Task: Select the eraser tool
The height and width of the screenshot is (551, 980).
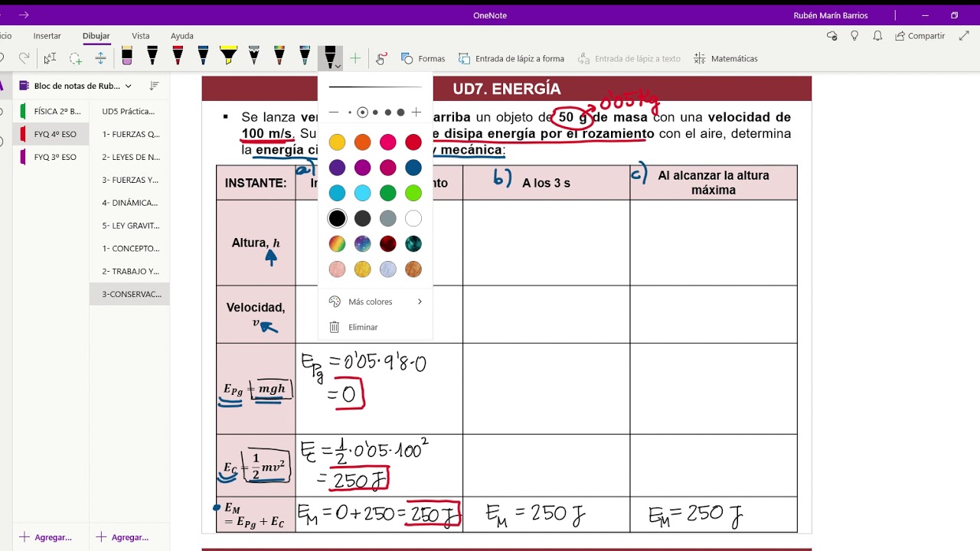Action: coord(127,57)
